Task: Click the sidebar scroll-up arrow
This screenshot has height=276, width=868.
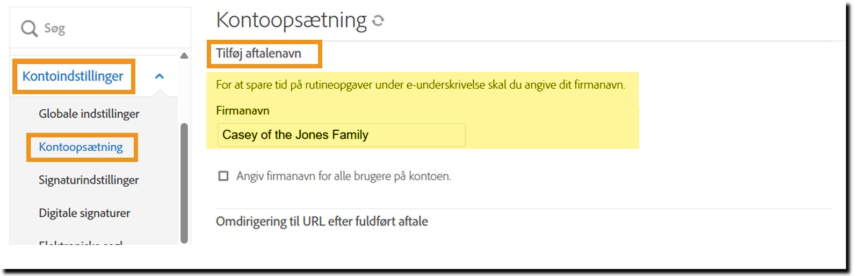Action: (x=184, y=56)
